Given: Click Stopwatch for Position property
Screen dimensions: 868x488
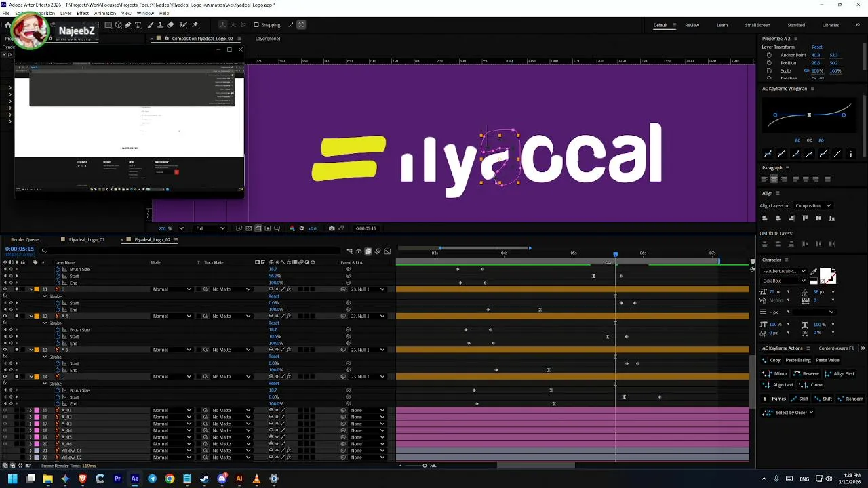Looking at the screenshot, I should [x=769, y=63].
